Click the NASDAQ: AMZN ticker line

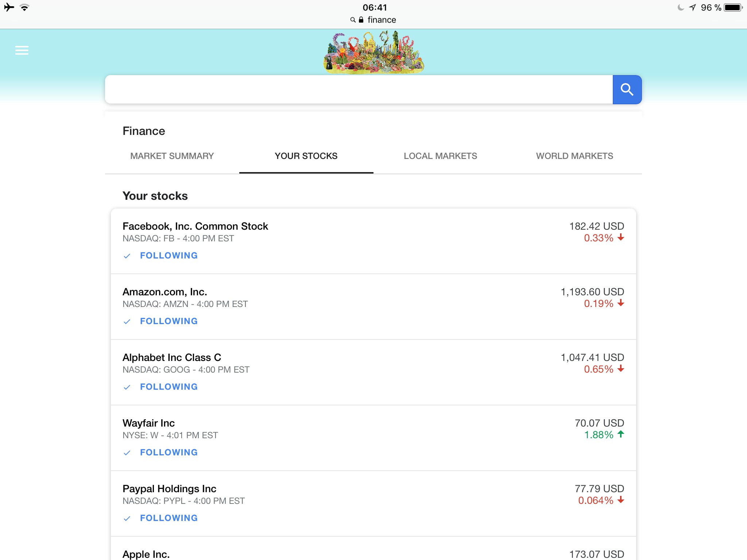[x=185, y=304]
